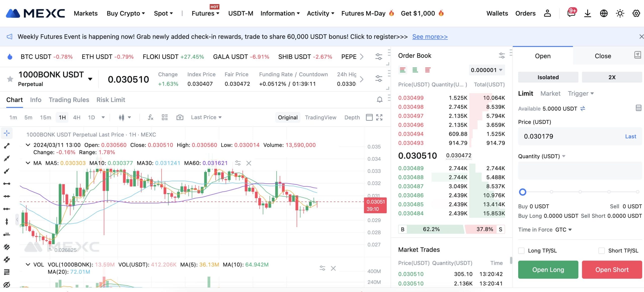644x292 pixels.
Task: Show both buy and sell orders view
Action: pos(403,70)
